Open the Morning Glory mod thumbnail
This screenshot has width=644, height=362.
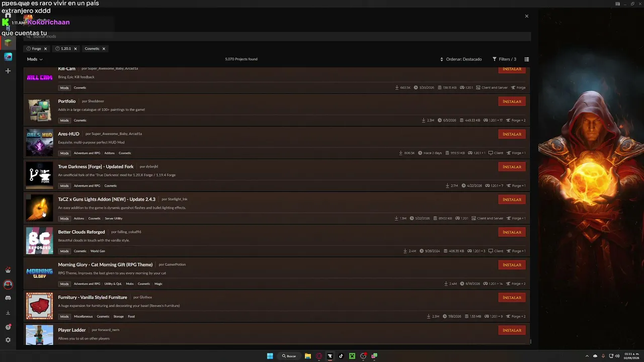click(x=39, y=273)
